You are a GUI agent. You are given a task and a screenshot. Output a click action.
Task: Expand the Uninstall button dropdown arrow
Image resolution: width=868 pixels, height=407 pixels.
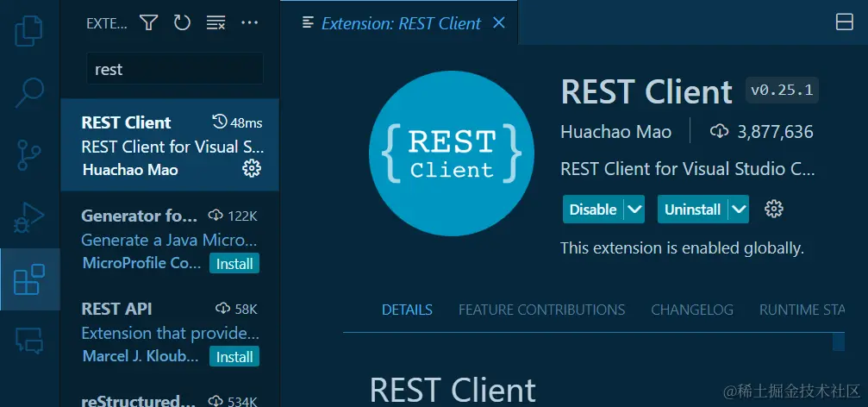[739, 210]
